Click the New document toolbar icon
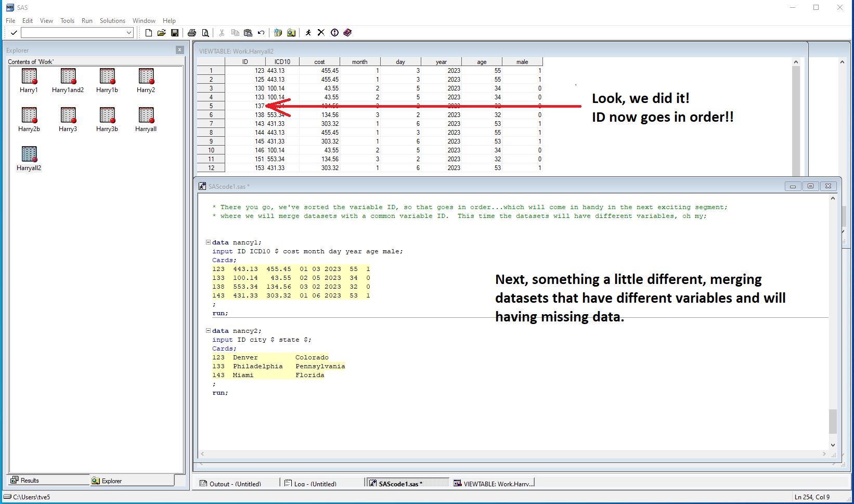854x504 pixels. 149,33
